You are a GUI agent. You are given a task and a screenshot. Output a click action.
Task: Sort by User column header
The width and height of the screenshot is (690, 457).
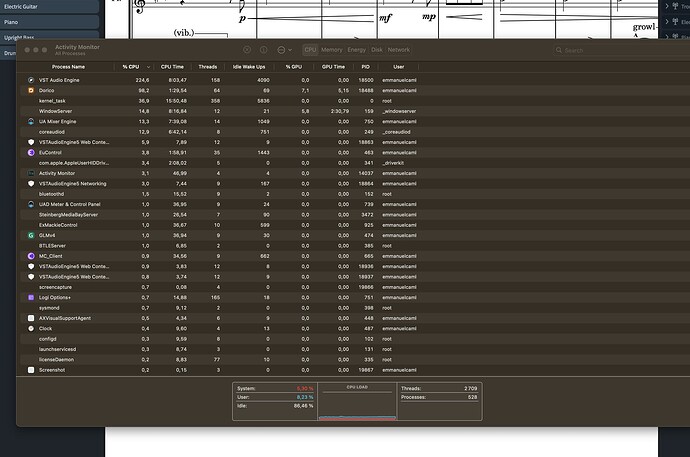click(x=398, y=67)
